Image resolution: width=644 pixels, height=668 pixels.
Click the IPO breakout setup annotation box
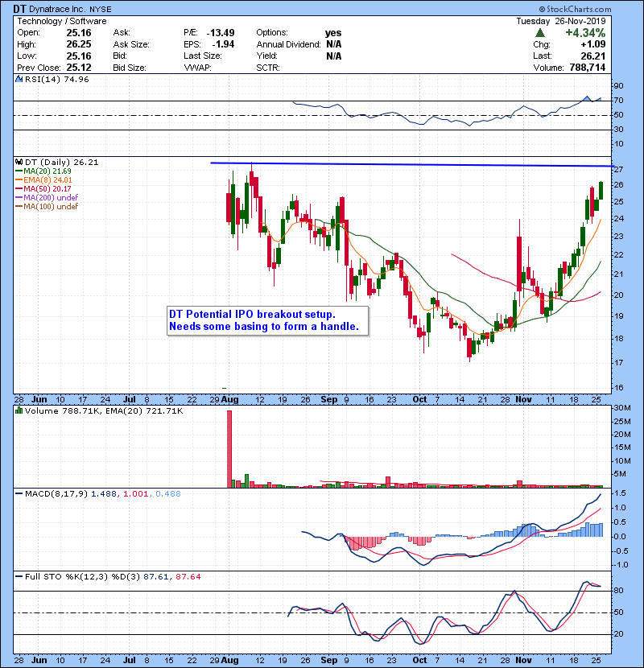[x=267, y=321]
